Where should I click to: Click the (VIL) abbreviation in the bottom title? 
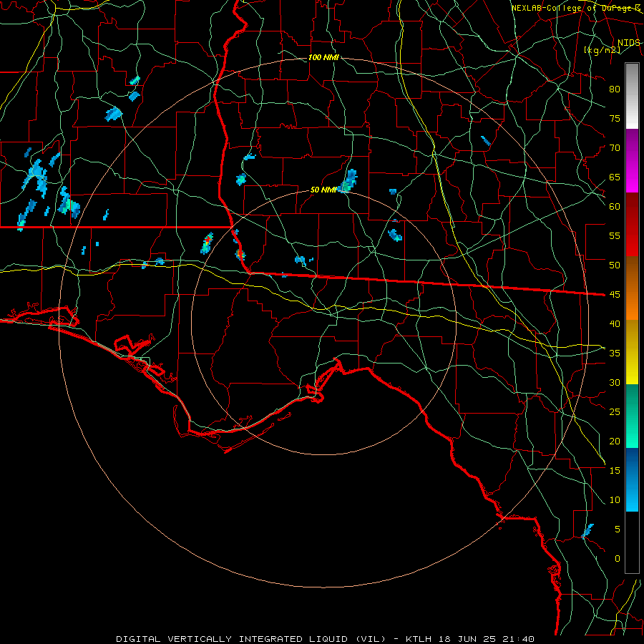coord(371,639)
